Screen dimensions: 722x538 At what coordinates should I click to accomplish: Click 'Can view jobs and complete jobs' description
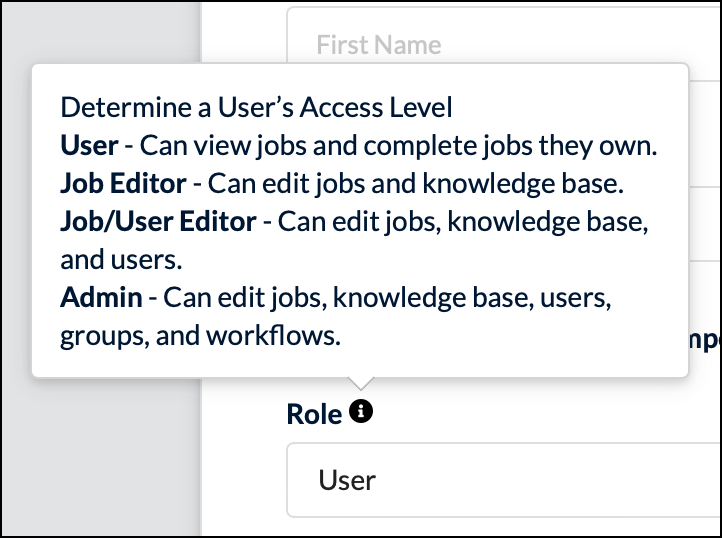(336, 146)
